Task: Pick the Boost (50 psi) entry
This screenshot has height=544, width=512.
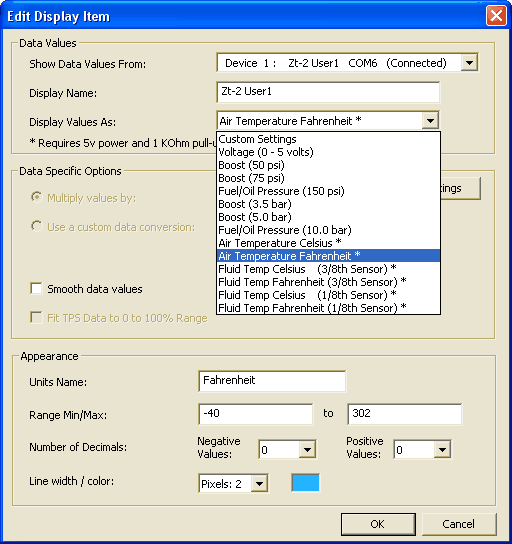Action: click(328, 165)
